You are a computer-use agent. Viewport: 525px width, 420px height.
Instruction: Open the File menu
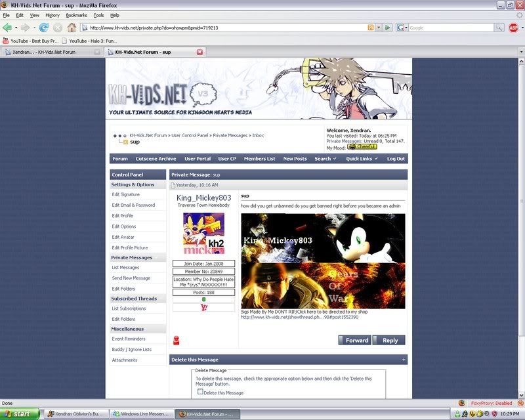click(6, 15)
